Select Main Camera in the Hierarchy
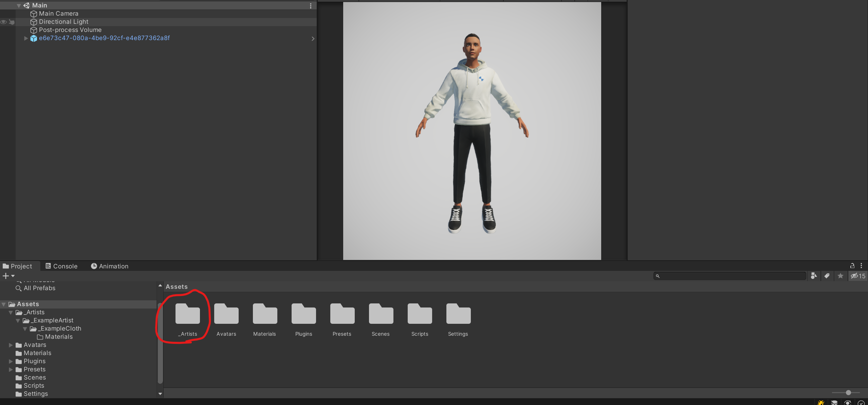The image size is (868, 405). pyautogui.click(x=58, y=14)
